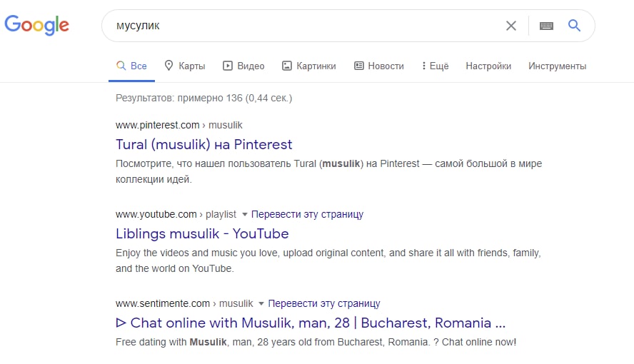
Task: Expand dropdown arrow beside youtube.com playlist
Action: pos(244,215)
